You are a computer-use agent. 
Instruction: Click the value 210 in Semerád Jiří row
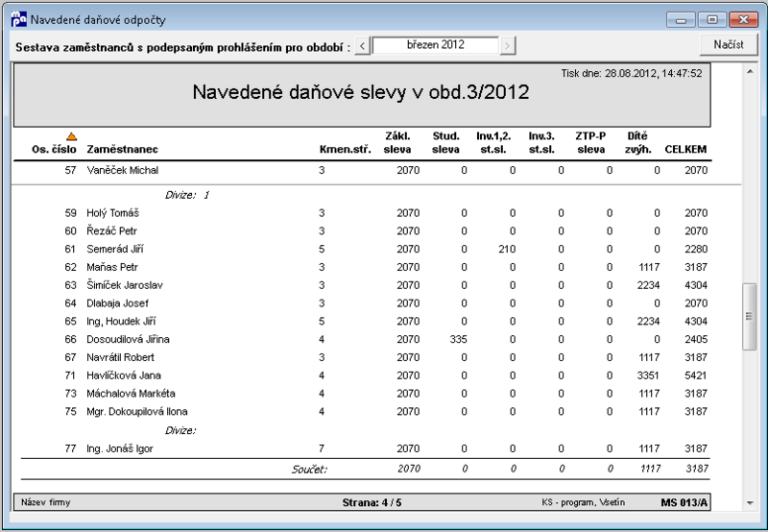[x=507, y=250]
